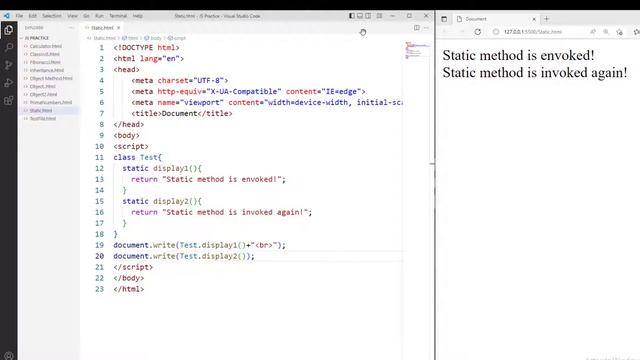
Task: Click site info icon in address bar
Action: pos(496,32)
